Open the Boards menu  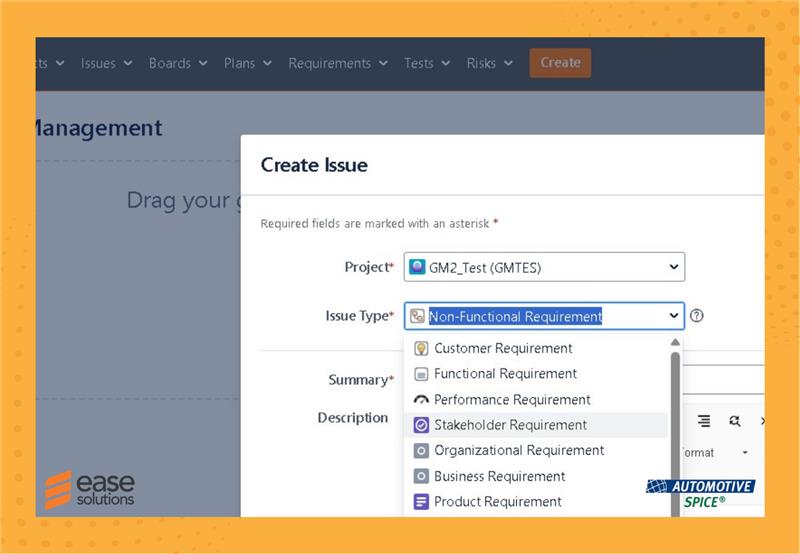click(177, 63)
